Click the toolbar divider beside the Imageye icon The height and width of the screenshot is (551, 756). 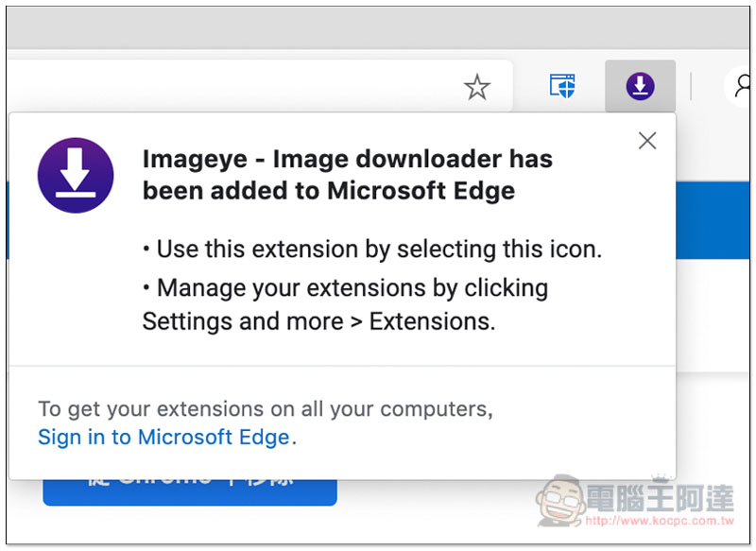click(691, 87)
